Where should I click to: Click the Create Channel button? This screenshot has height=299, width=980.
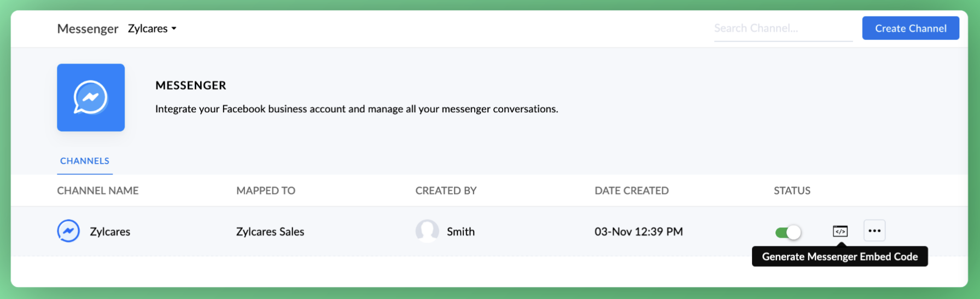pyautogui.click(x=911, y=28)
